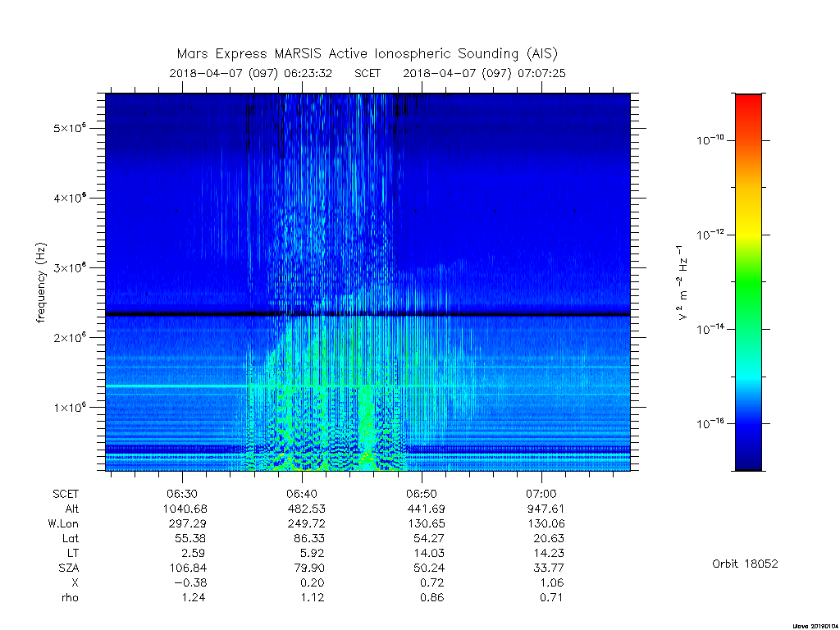This screenshot has height=630, width=840.
Task: Click the altitude value '482.53'
Action: (307, 509)
